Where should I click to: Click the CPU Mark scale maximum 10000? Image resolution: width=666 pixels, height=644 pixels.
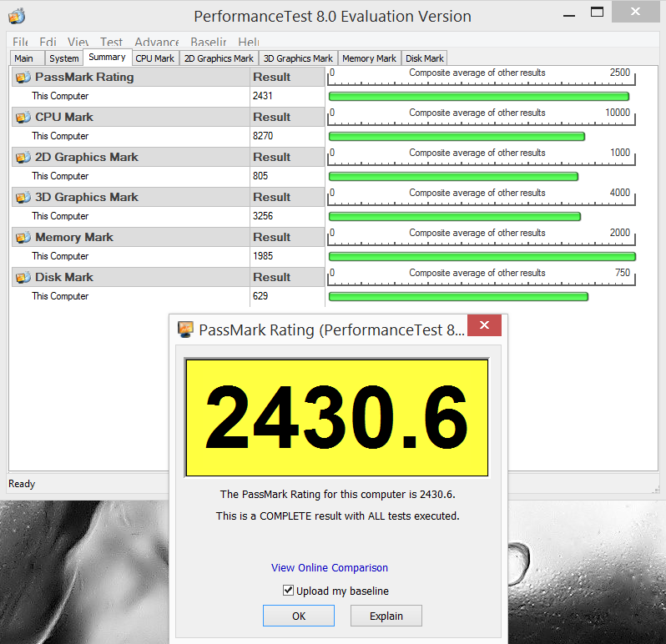[x=618, y=113]
